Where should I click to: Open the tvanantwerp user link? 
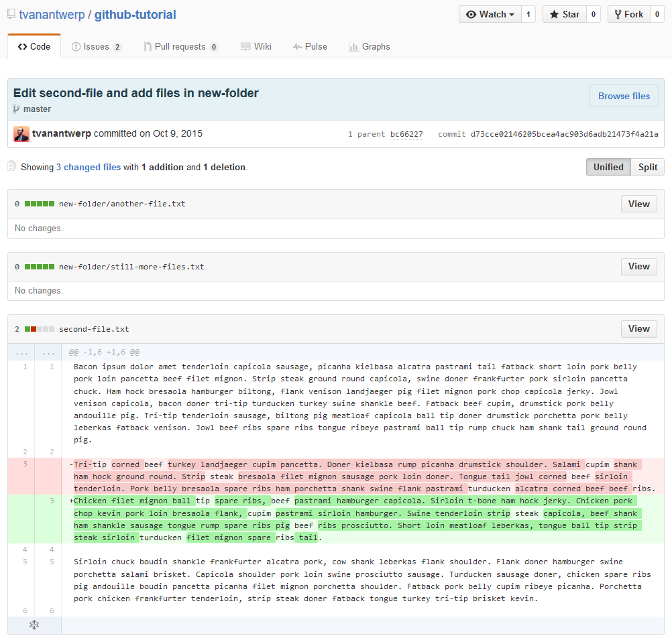tap(52, 15)
